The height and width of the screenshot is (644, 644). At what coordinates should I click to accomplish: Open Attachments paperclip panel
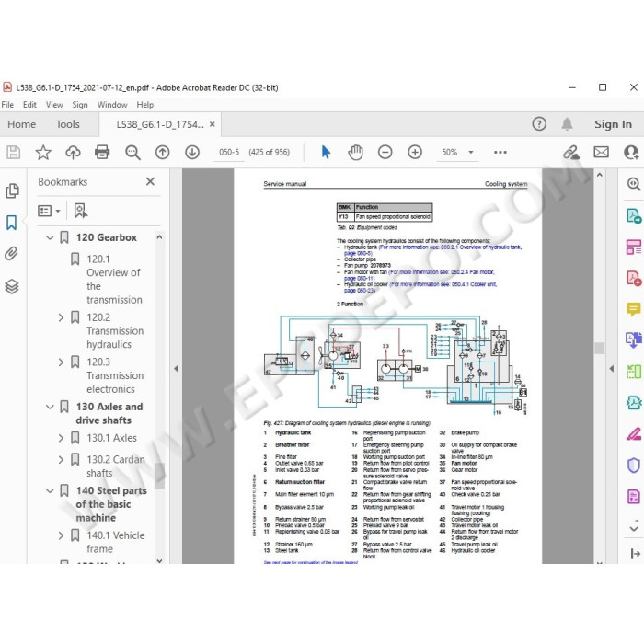[11, 254]
